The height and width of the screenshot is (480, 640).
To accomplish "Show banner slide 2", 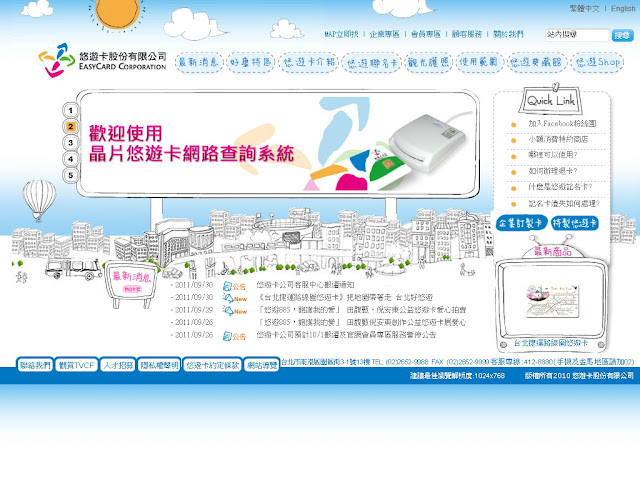I will [x=71, y=127].
